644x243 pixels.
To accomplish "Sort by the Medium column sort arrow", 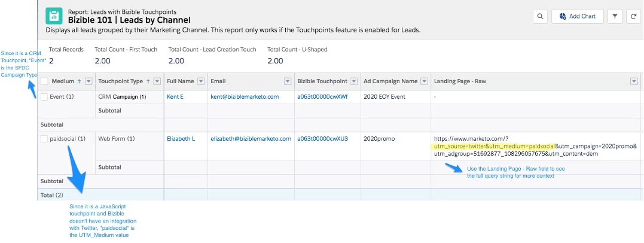I will coord(79,81).
